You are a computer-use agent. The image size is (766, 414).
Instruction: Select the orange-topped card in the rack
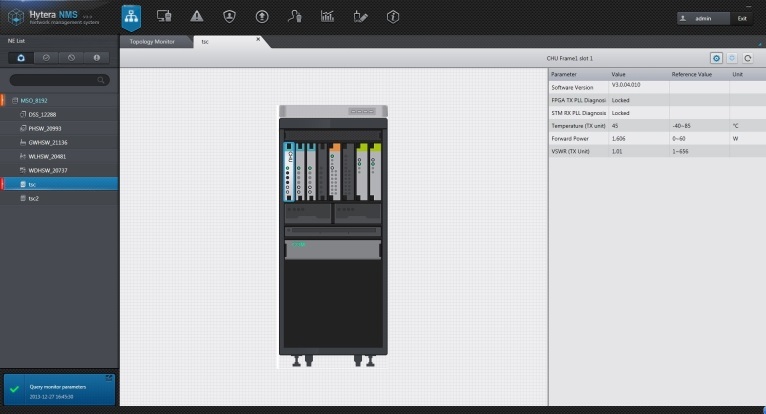tap(335, 172)
